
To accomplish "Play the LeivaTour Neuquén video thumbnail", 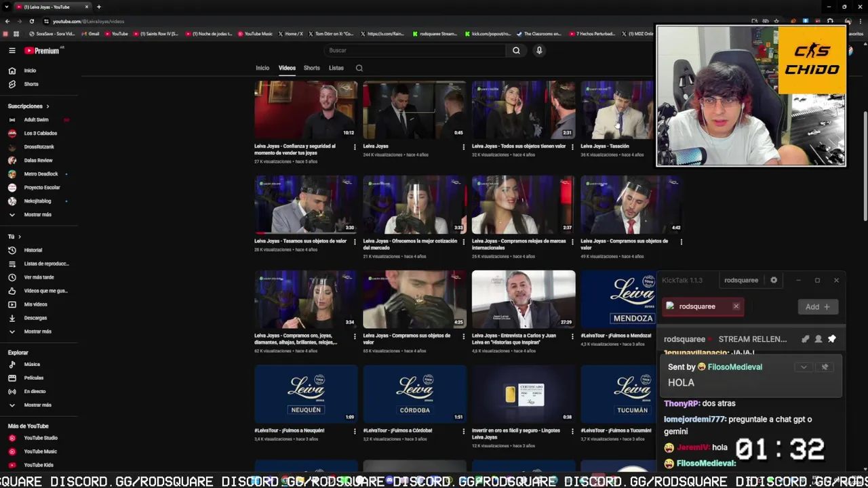I will 306,394.
